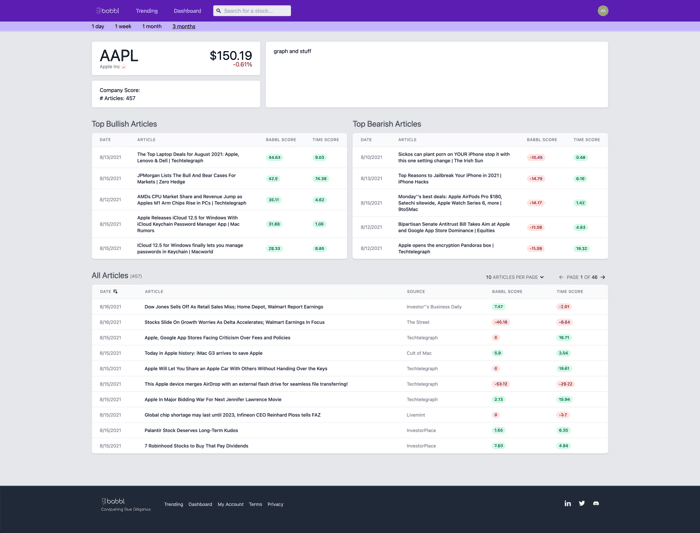Open the Palantir Stock Deserves Long-Term Kudos article

[191, 430]
